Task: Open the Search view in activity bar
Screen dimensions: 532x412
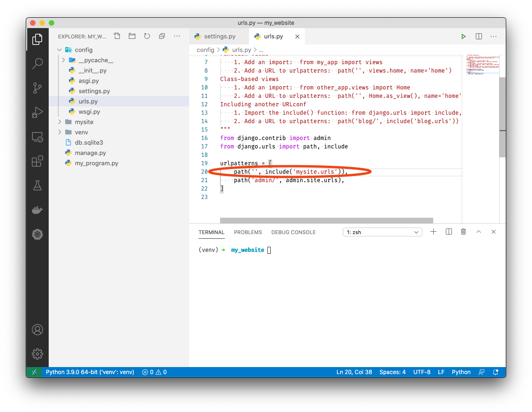Action: (x=37, y=64)
